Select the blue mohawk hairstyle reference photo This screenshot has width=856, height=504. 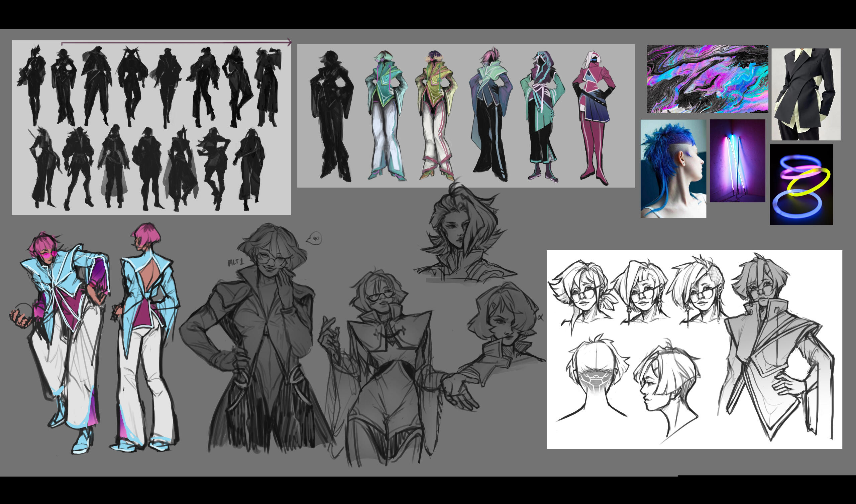click(673, 168)
